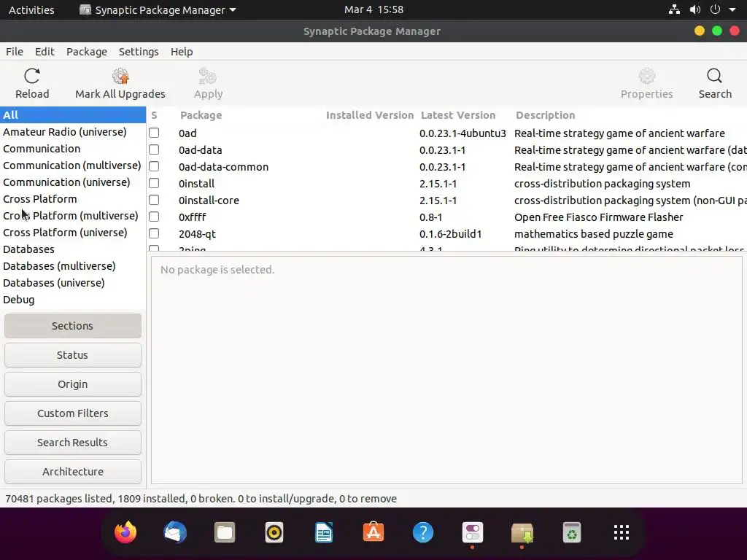Click the Search Results button
The width and height of the screenshot is (747, 560).
(72, 443)
